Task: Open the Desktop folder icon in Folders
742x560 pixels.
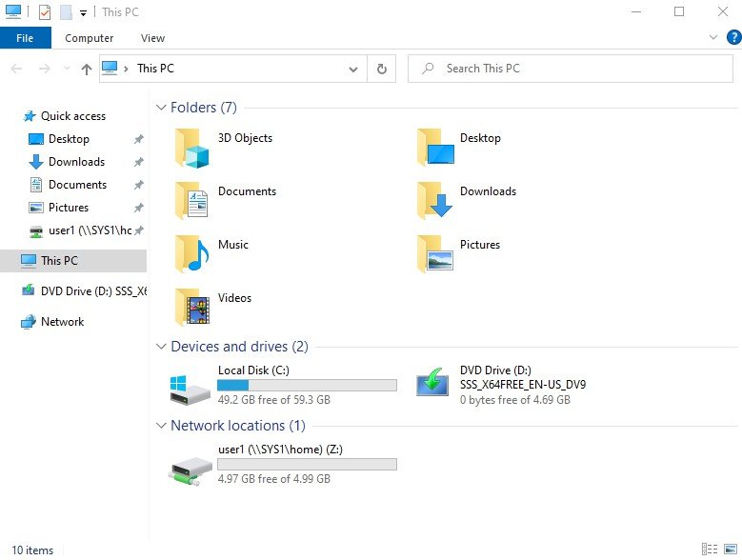Action: [435, 148]
